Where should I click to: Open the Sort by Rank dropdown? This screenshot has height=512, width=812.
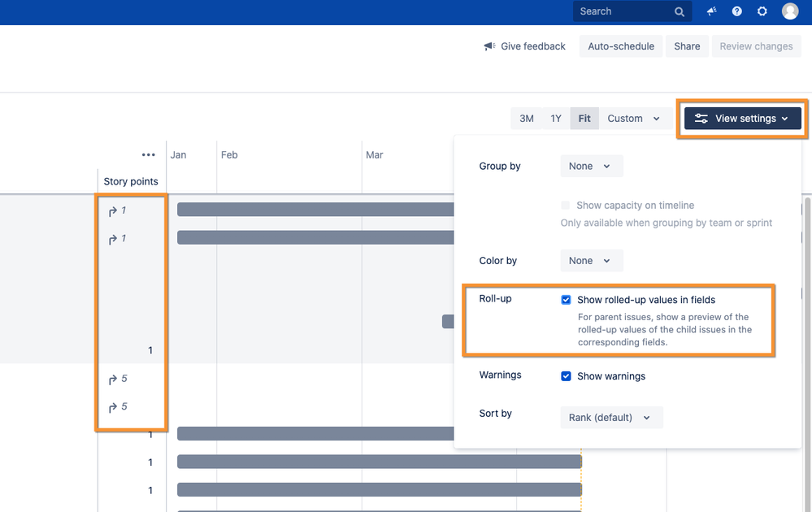tap(610, 418)
